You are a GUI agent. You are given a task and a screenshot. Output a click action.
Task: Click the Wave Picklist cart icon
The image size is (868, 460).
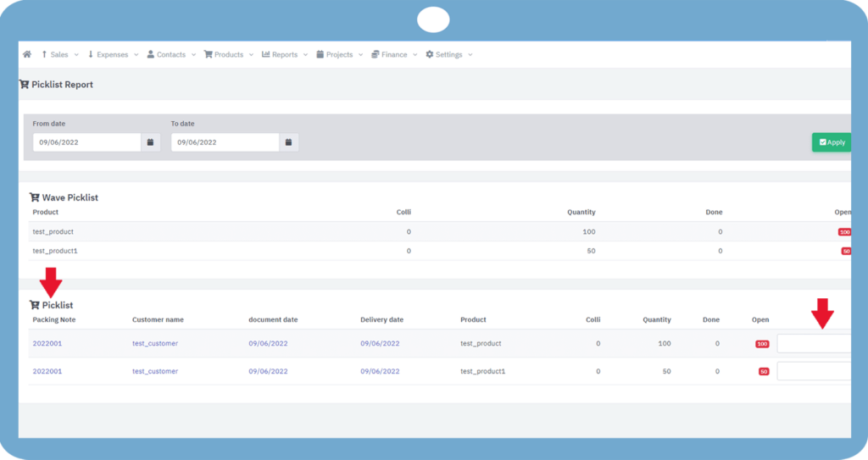click(34, 197)
